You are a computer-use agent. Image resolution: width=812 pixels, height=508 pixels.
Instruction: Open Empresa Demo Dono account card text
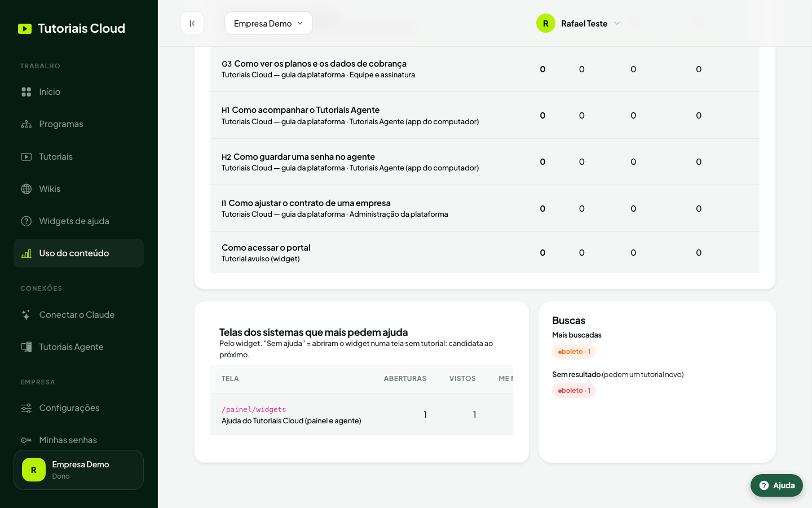(81, 470)
